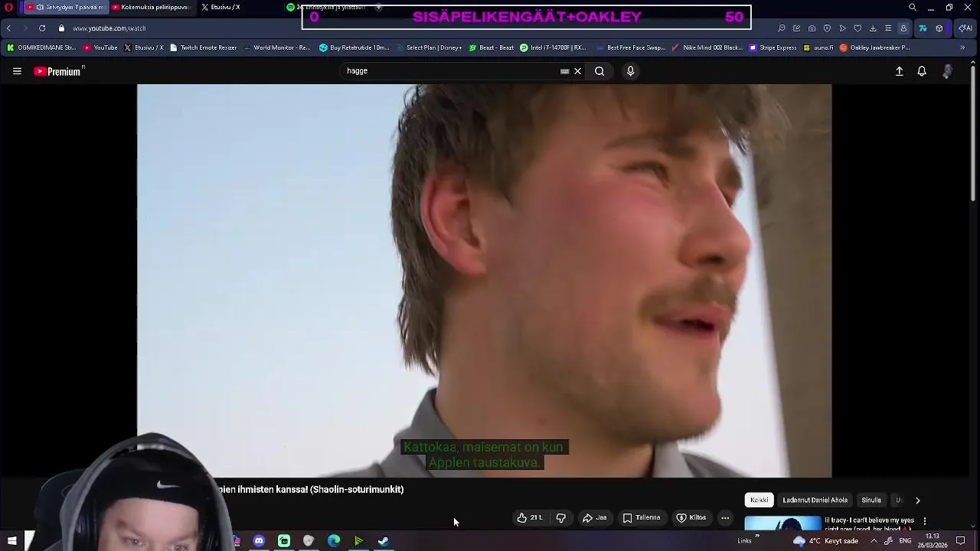Reload the current YouTube page
Image resolution: width=980 pixels, height=551 pixels.
pos(42,28)
